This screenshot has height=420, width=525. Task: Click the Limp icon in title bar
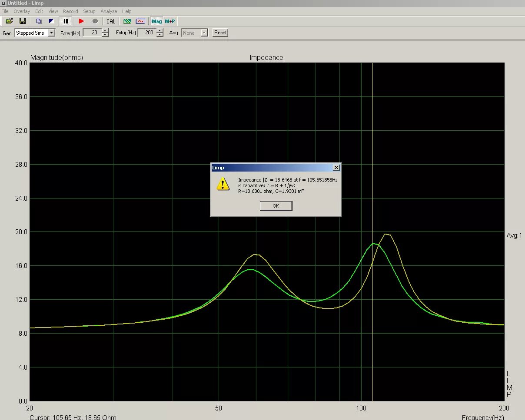(x=3, y=3)
